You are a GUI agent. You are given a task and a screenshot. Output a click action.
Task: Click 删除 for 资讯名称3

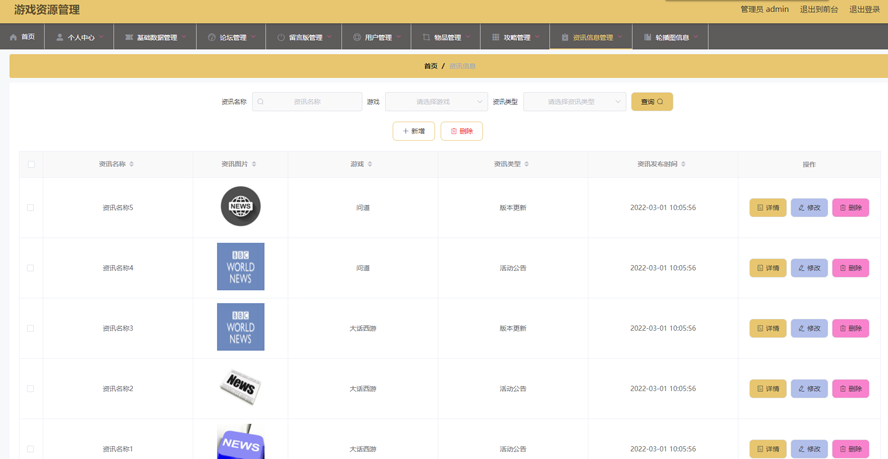pyautogui.click(x=851, y=328)
